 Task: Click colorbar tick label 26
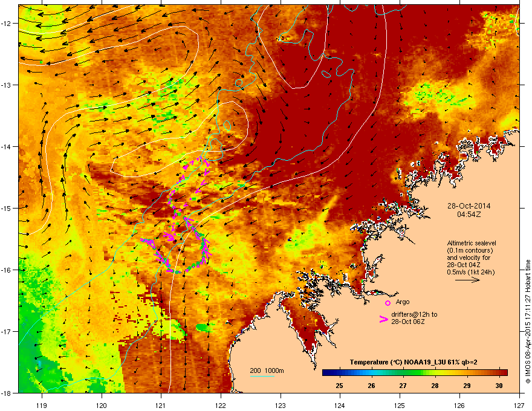[371, 386]
